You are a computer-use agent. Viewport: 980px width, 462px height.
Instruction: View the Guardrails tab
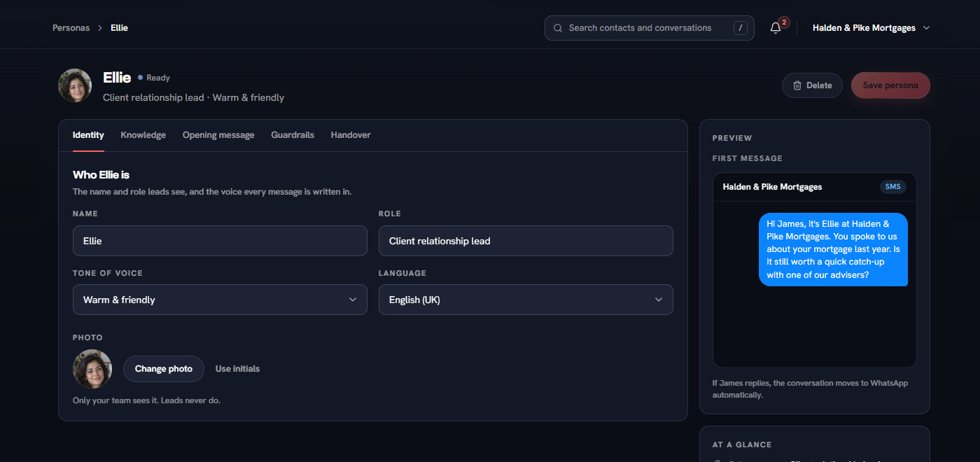click(x=293, y=135)
